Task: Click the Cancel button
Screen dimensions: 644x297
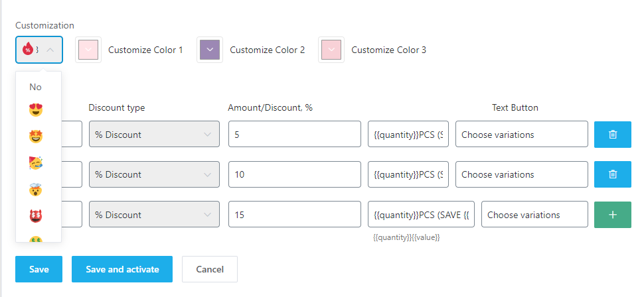Action: (x=209, y=269)
